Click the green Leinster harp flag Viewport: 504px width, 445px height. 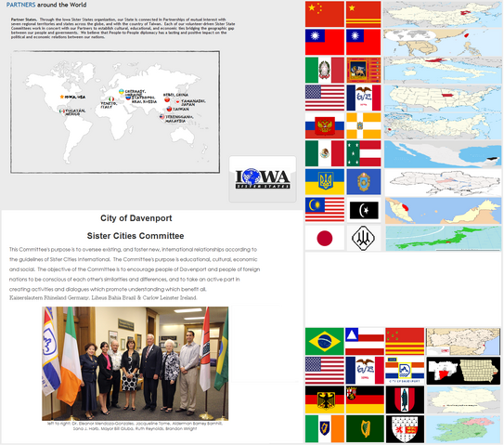365,428
